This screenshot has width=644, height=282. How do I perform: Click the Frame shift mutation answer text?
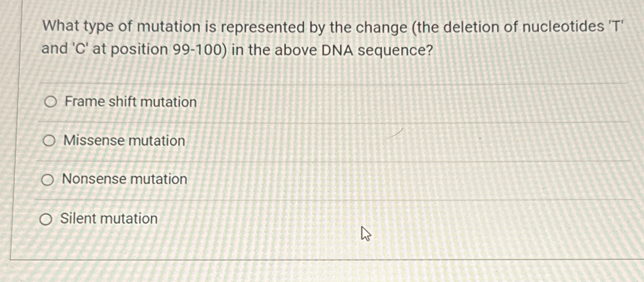click(x=130, y=102)
